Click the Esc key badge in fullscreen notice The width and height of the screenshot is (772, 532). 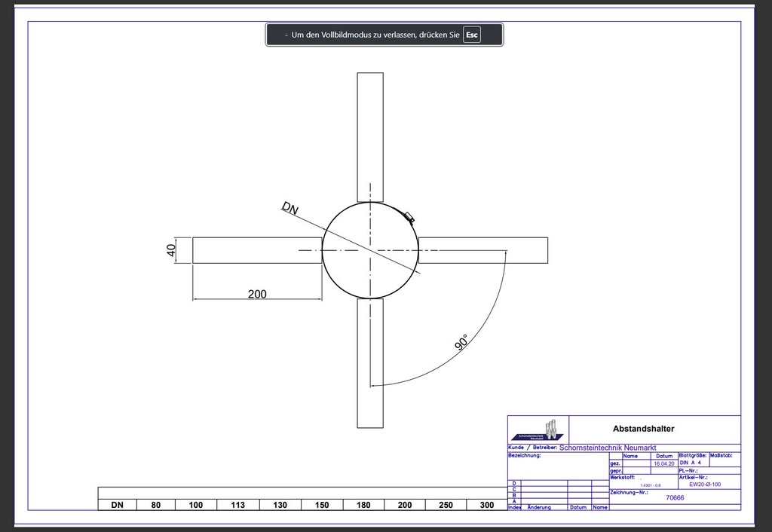(472, 35)
